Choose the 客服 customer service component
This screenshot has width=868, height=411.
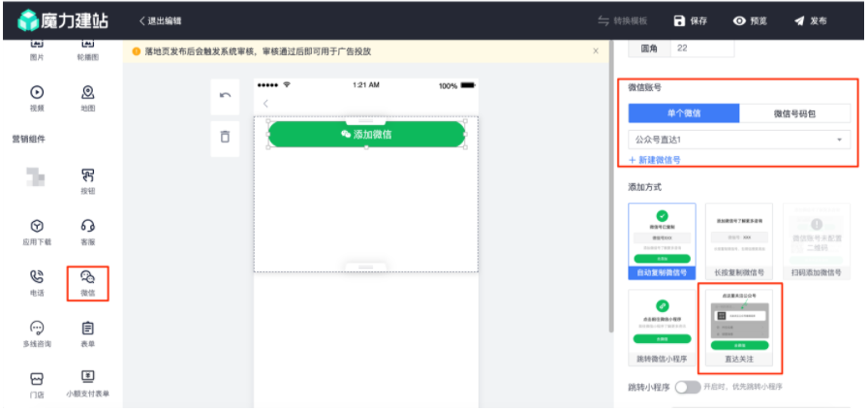87,229
